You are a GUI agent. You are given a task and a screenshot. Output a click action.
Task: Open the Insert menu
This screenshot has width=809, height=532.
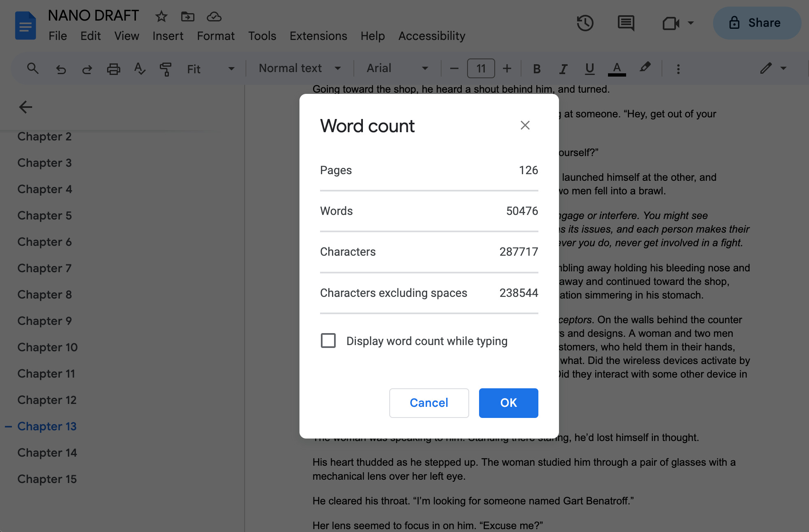(168, 36)
